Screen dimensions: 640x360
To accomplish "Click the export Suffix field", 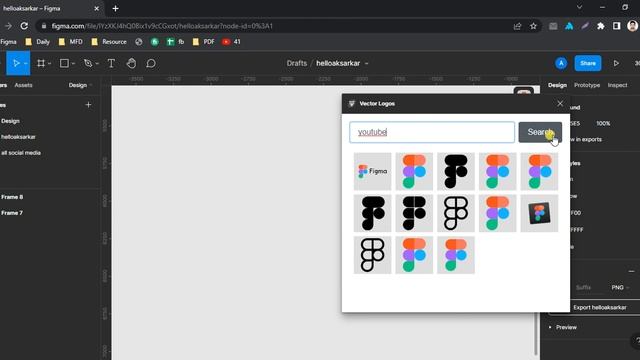I will tap(583, 287).
